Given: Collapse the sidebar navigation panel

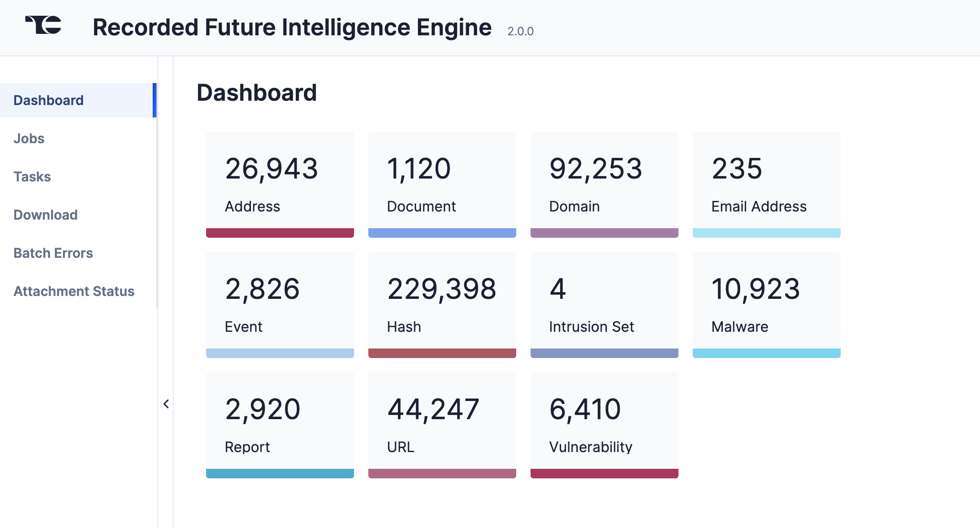Looking at the screenshot, I should pyautogui.click(x=166, y=404).
